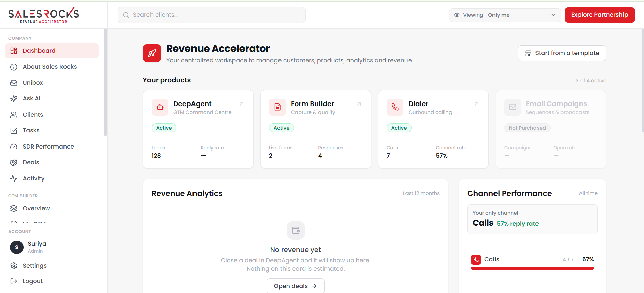Screen dimensions: 644x293
Task: Click Start from a template button
Action: [x=562, y=53]
